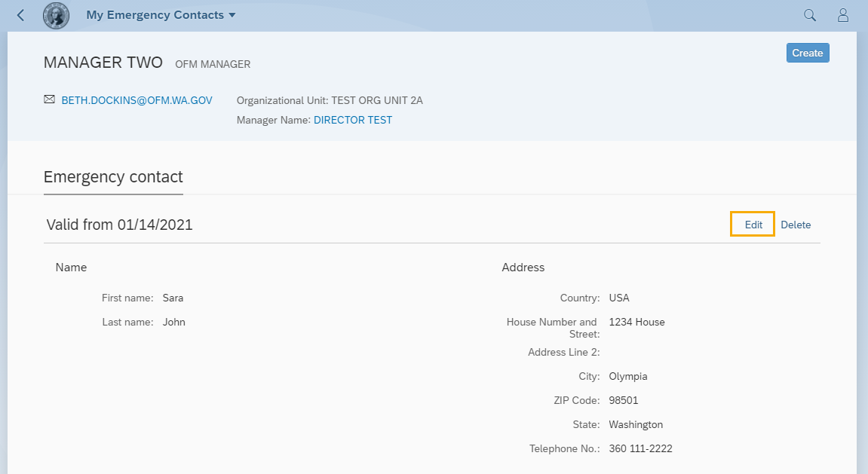This screenshot has width=868, height=474.
Task: Click the MANAGER TWO name heading
Action: point(103,63)
